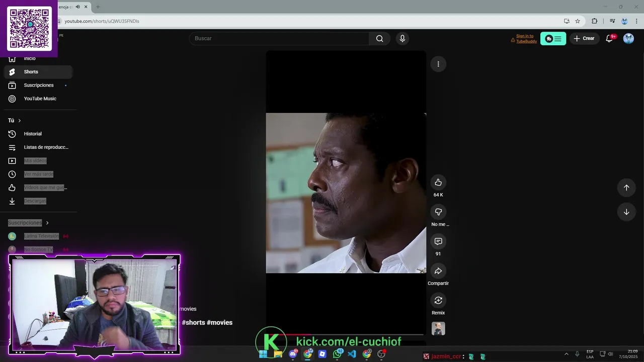Click the install app icon in address bar
The height and width of the screenshot is (362, 644).
coord(567,21)
